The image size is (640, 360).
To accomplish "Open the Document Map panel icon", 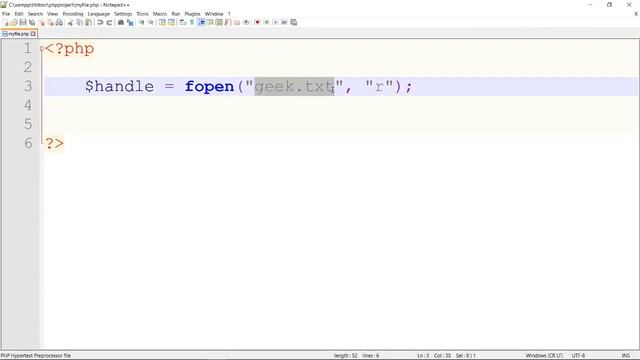I will pyautogui.click(x=219, y=22).
